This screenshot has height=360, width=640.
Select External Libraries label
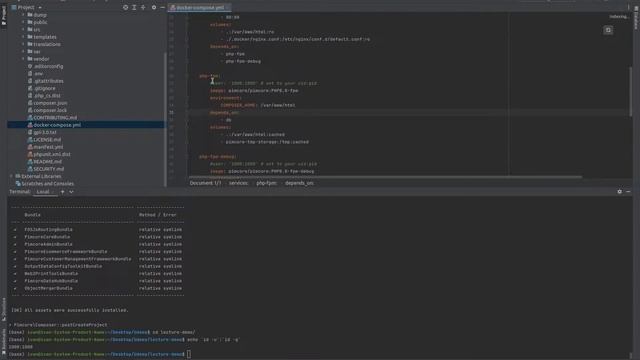[41, 176]
